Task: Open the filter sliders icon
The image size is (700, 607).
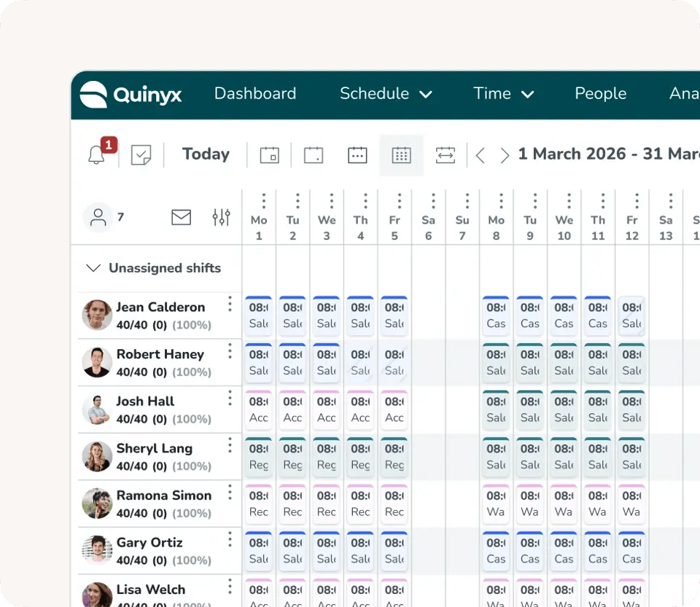Action: click(x=222, y=217)
